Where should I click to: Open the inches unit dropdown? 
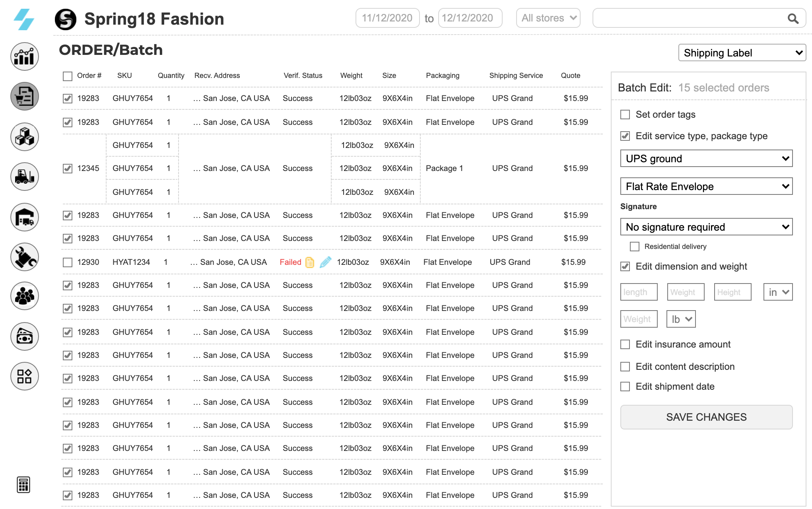point(778,292)
